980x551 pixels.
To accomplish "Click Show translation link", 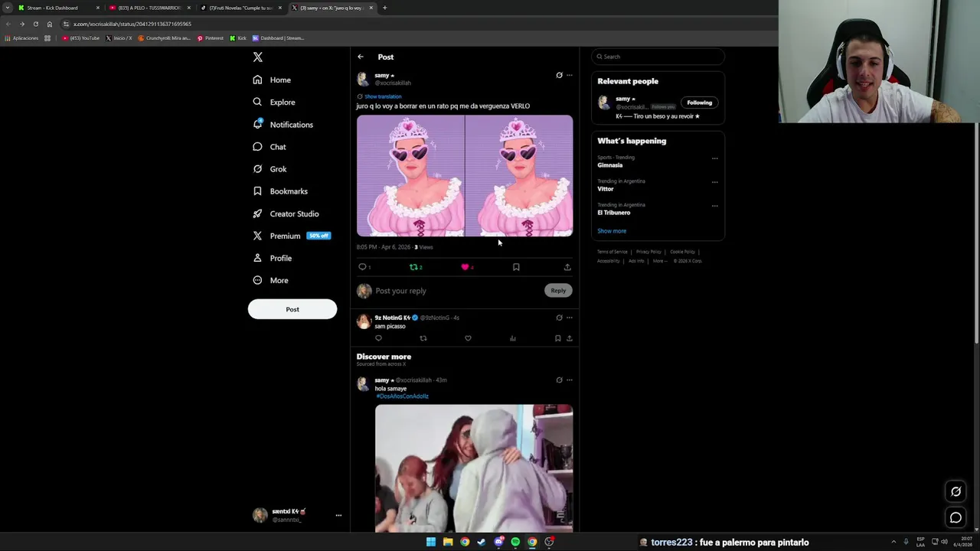I will [383, 96].
